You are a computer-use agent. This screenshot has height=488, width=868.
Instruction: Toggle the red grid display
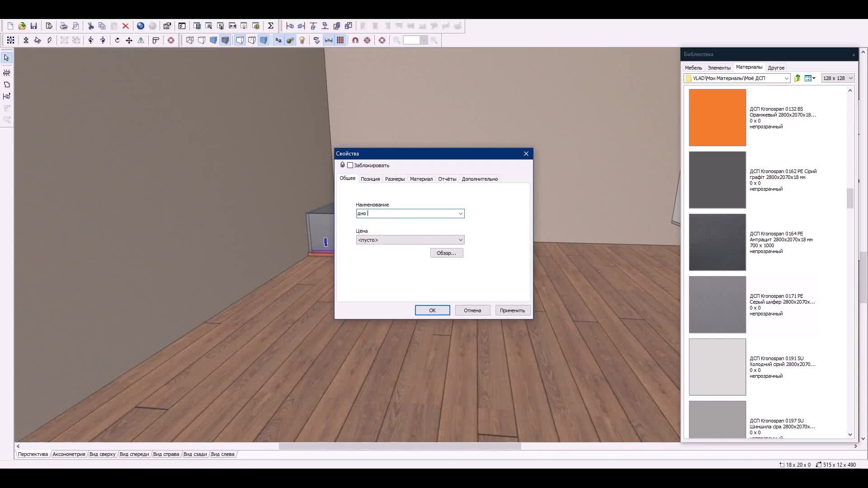pyautogui.click(x=340, y=40)
